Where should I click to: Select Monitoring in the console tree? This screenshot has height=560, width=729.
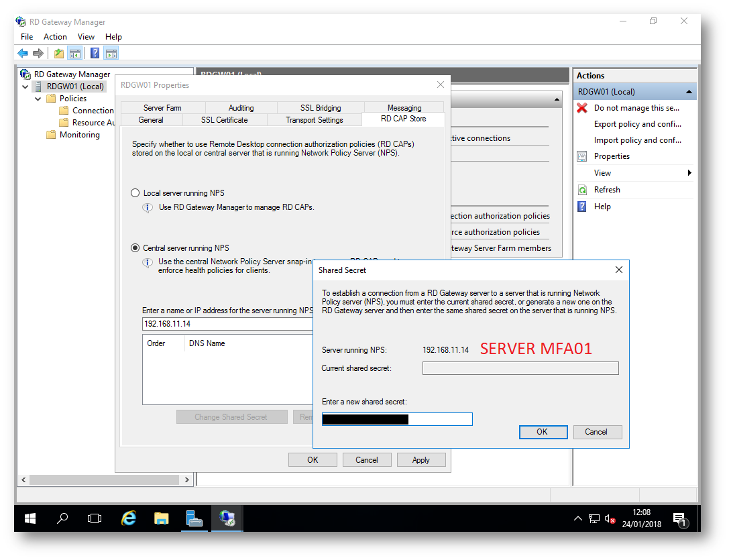(x=80, y=134)
